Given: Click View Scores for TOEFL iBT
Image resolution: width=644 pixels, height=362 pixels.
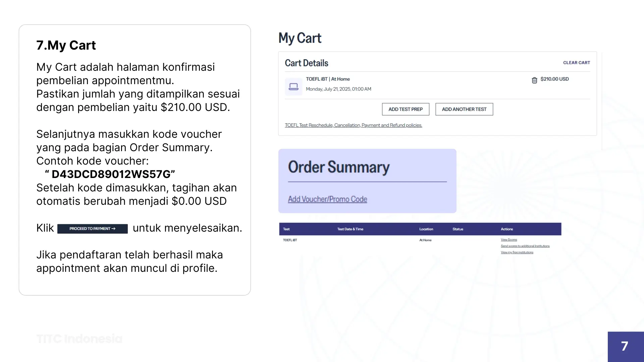Looking at the screenshot, I should [508, 240].
